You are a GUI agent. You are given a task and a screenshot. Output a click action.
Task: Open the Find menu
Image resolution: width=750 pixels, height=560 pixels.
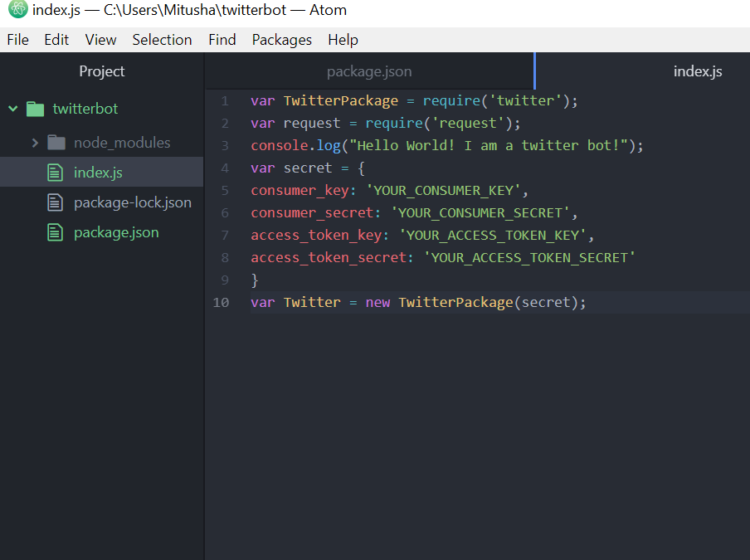pos(222,40)
